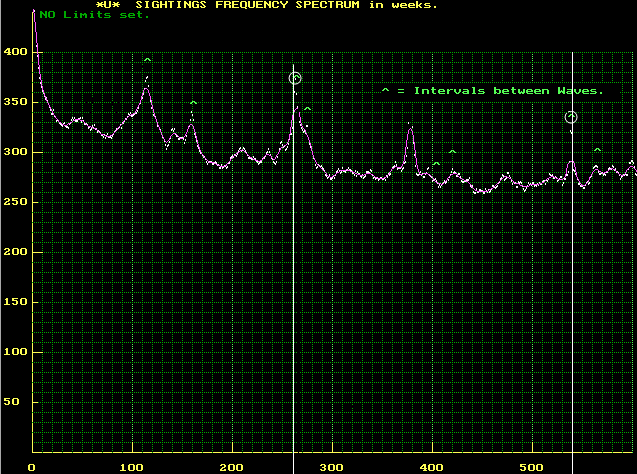Click the circled marker on the left vertical line

pos(295,78)
